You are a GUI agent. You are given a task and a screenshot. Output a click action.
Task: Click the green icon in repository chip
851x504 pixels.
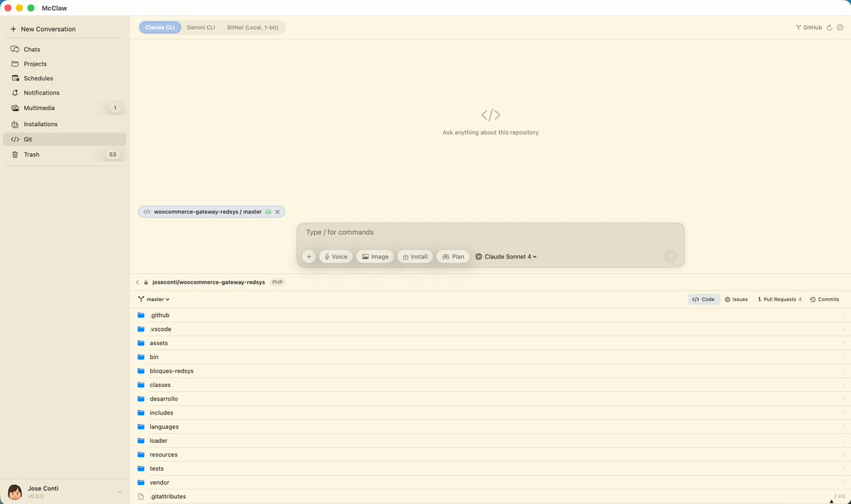[268, 212]
